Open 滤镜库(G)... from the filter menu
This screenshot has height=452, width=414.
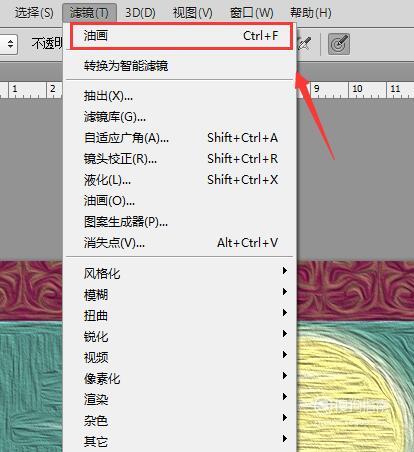[x=179, y=117]
